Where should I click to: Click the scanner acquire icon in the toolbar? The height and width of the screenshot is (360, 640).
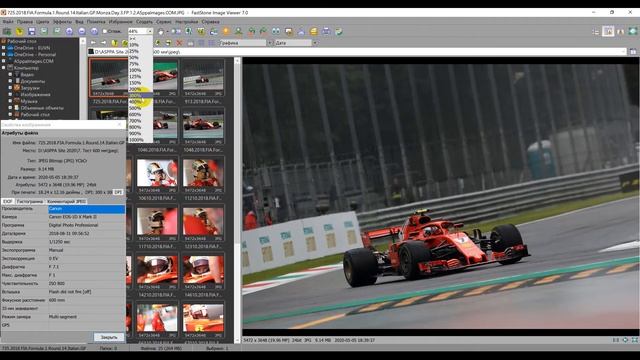point(7,31)
